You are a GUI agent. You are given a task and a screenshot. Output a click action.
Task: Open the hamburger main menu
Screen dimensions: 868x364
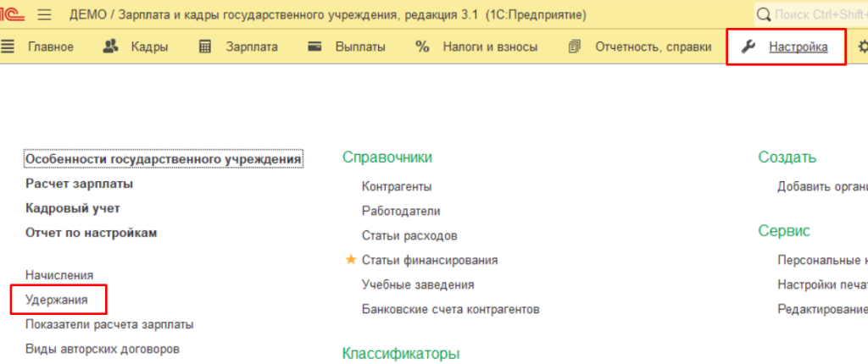[x=45, y=14]
